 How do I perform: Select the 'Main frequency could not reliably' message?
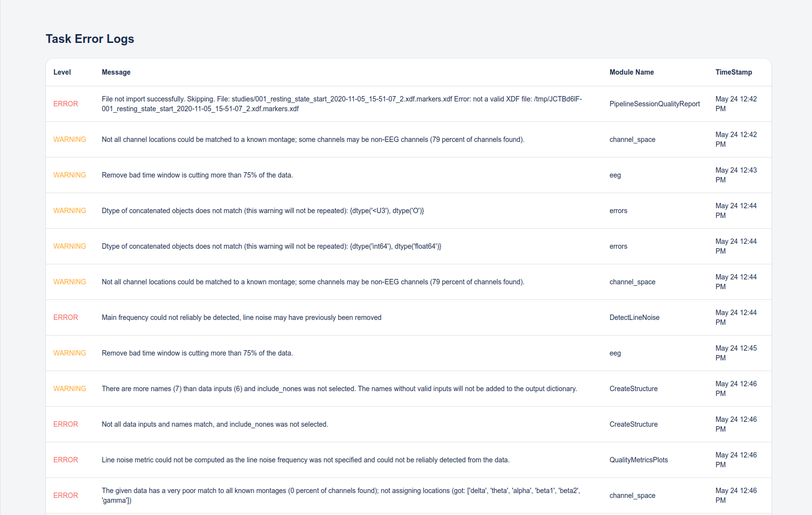pyautogui.click(x=241, y=317)
